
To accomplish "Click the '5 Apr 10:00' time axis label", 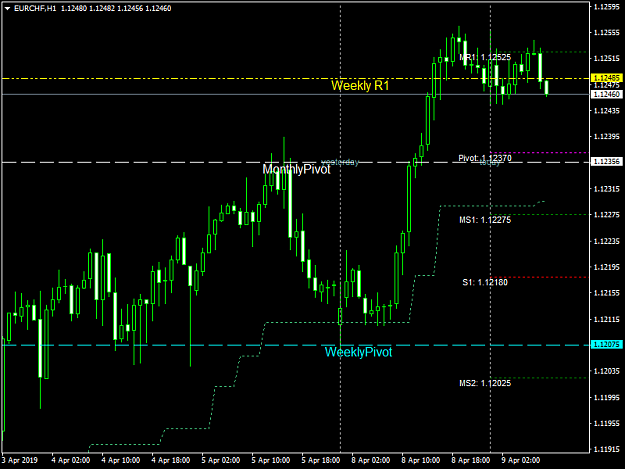I will point(271,460).
